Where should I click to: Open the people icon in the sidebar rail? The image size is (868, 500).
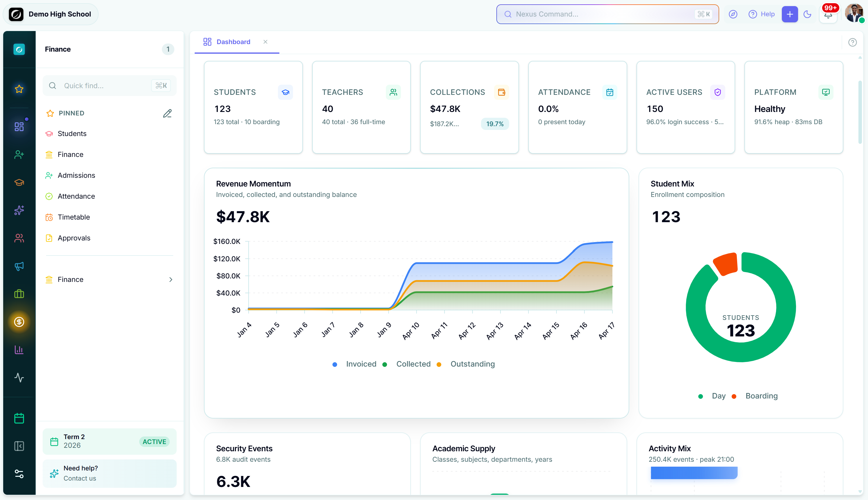(x=19, y=238)
